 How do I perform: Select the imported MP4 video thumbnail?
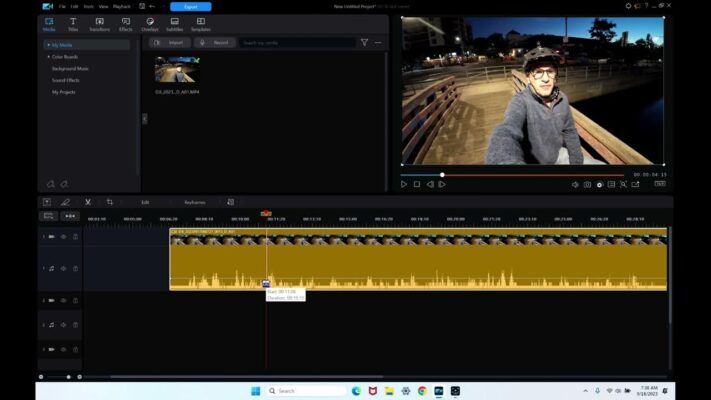pos(177,69)
